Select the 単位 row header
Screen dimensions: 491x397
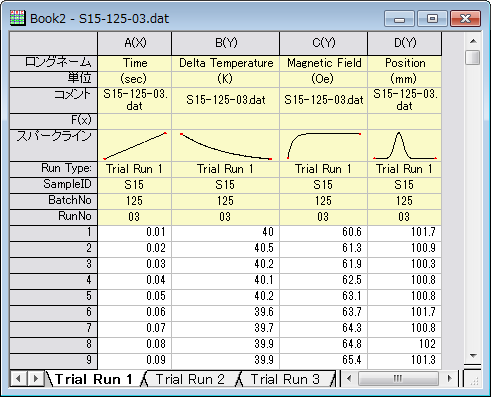pyautogui.click(x=53, y=79)
